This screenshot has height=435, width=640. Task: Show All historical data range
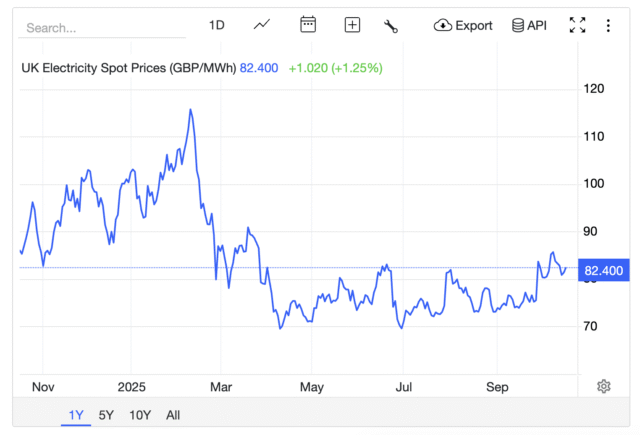coord(173,414)
